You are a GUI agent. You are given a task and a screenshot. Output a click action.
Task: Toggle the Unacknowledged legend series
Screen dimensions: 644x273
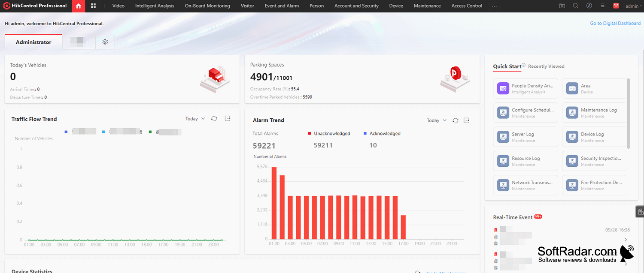[329, 134]
